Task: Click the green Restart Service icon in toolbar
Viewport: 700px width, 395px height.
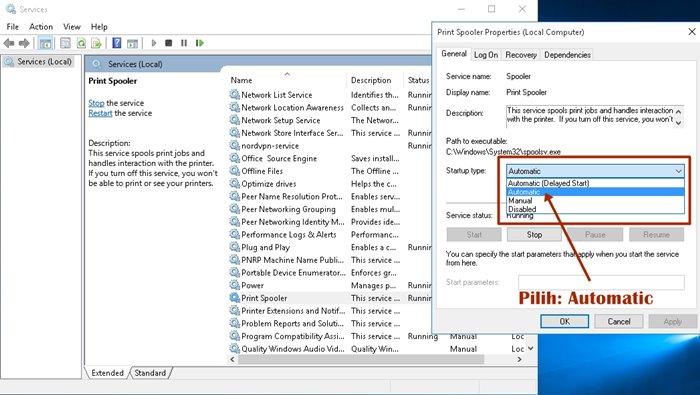Action: [x=200, y=43]
